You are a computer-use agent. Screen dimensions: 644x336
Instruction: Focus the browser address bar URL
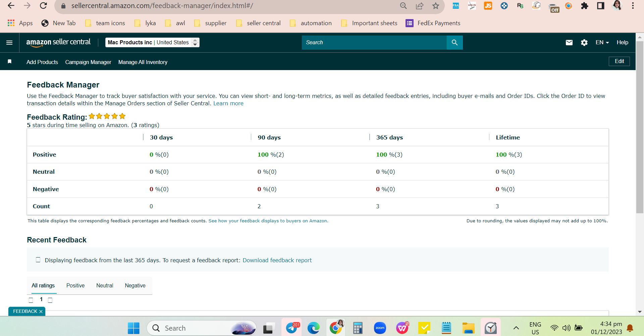(162, 6)
